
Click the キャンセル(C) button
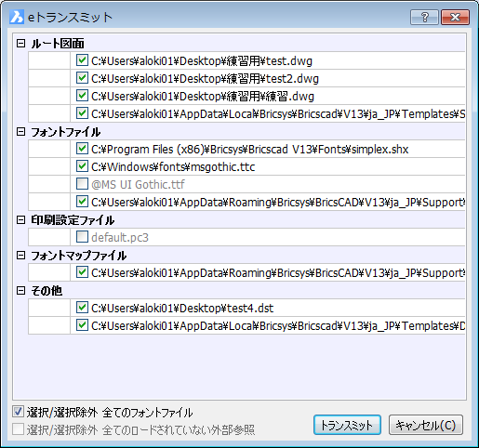click(x=426, y=425)
